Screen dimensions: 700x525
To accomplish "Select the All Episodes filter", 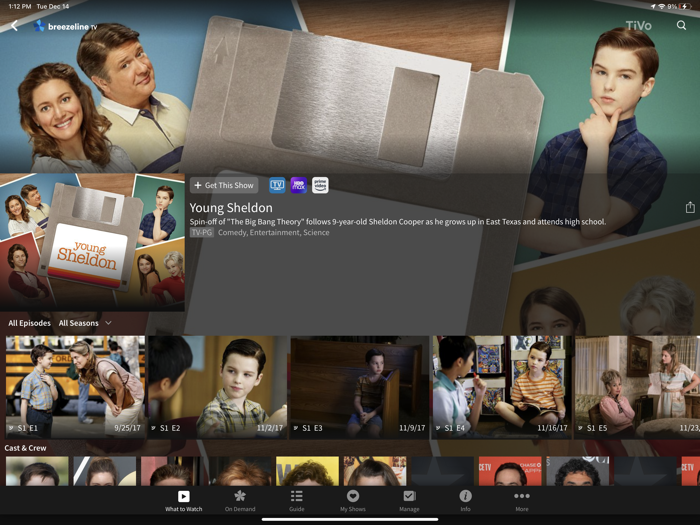I will coord(29,323).
